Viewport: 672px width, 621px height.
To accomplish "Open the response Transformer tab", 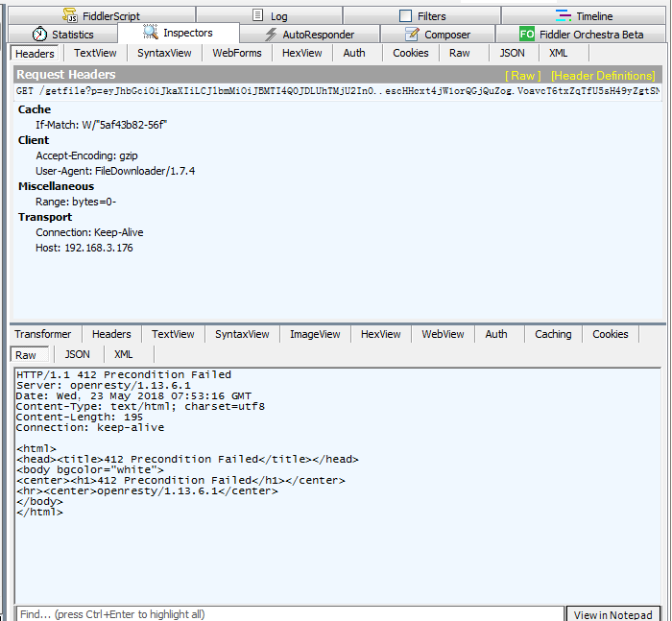I will tap(43, 334).
